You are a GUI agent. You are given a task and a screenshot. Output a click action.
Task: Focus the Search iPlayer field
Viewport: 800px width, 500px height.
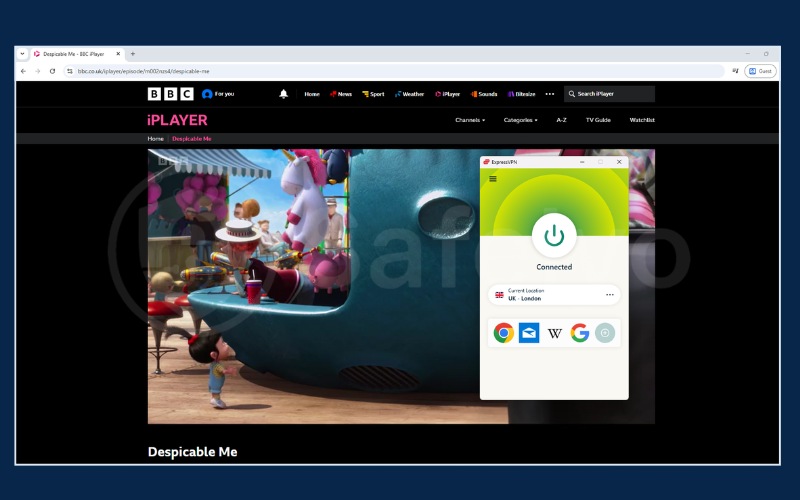[609, 94]
